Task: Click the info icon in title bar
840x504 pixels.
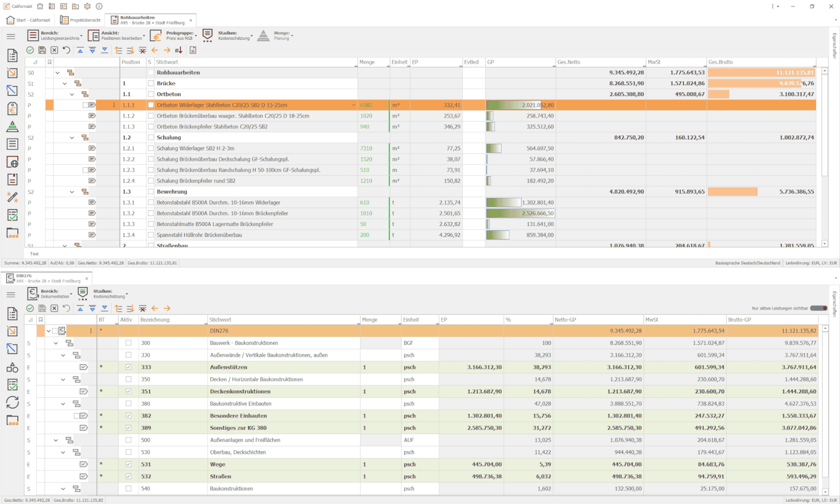Action: click(99, 6)
